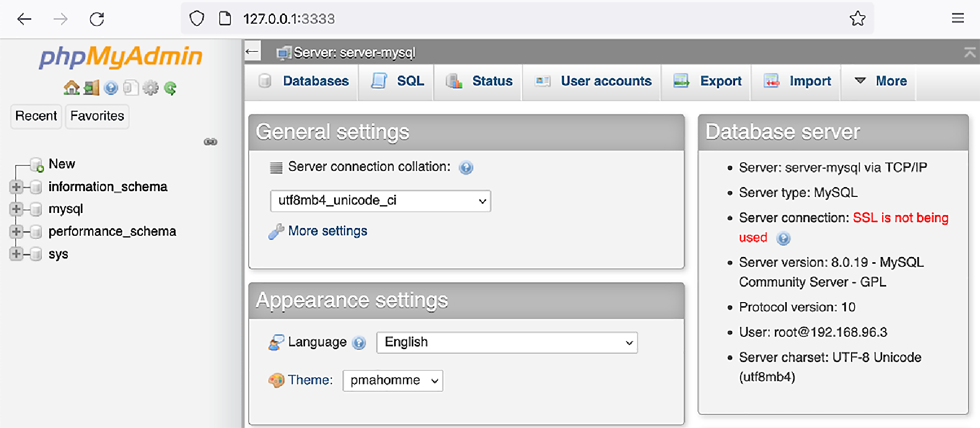Click the collapse-top-menu icon at right of server bar
This screenshot has width=980, height=428.
[x=970, y=52]
